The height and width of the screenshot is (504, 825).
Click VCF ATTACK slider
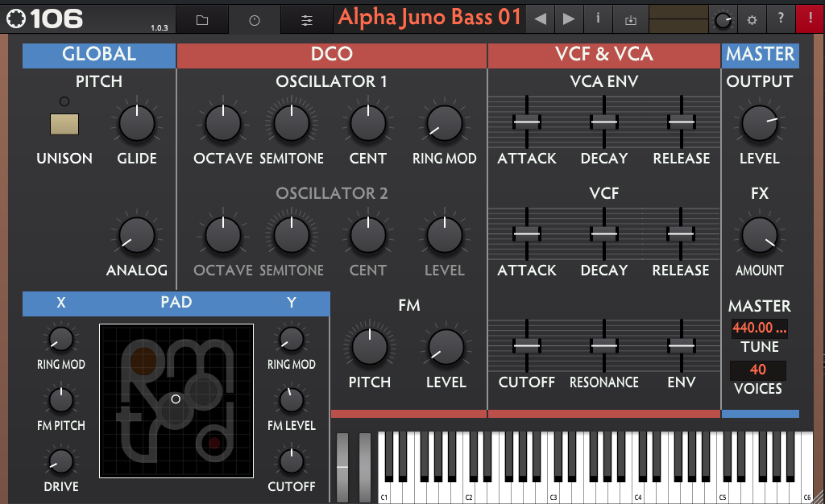tap(527, 233)
